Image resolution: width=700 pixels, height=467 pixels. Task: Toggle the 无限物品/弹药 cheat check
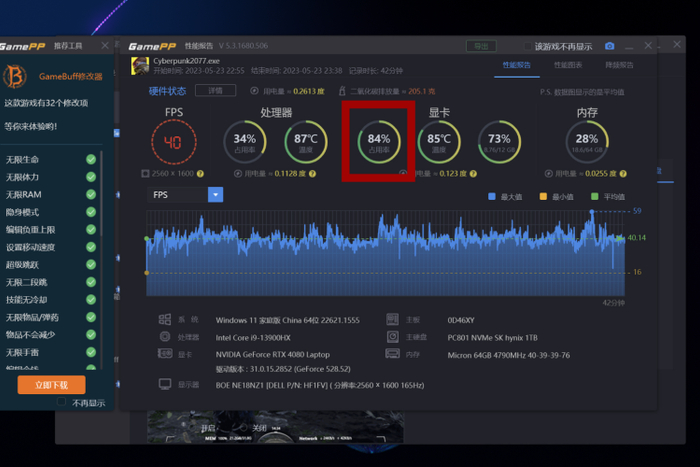91,317
